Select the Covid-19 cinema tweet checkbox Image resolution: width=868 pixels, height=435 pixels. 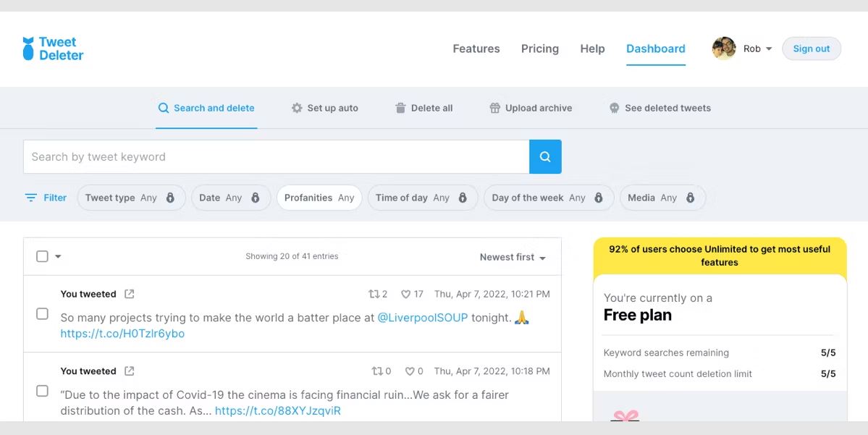click(x=42, y=391)
